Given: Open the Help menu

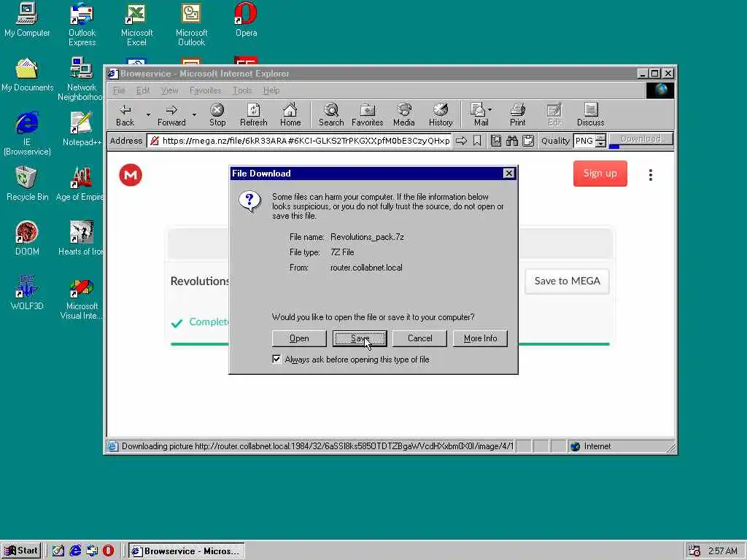Looking at the screenshot, I should [x=271, y=90].
